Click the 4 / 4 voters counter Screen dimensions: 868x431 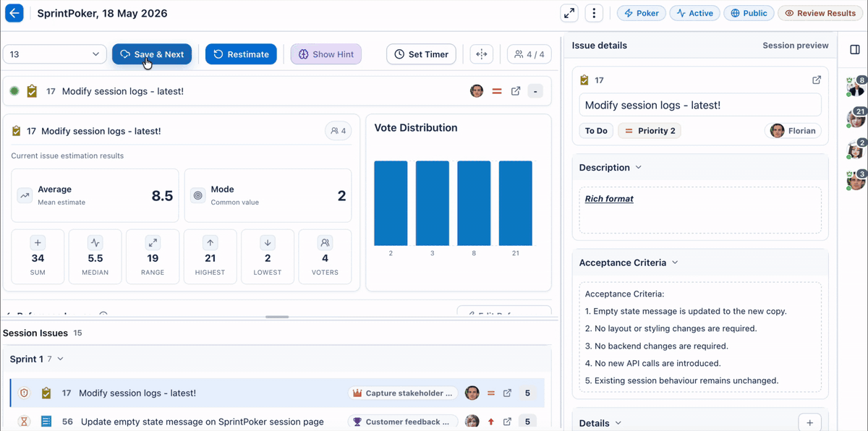pyautogui.click(x=529, y=54)
